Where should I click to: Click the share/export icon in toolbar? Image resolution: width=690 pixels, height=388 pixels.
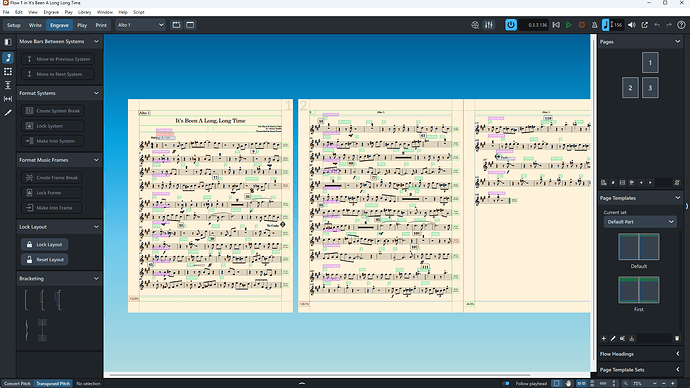[x=645, y=25]
